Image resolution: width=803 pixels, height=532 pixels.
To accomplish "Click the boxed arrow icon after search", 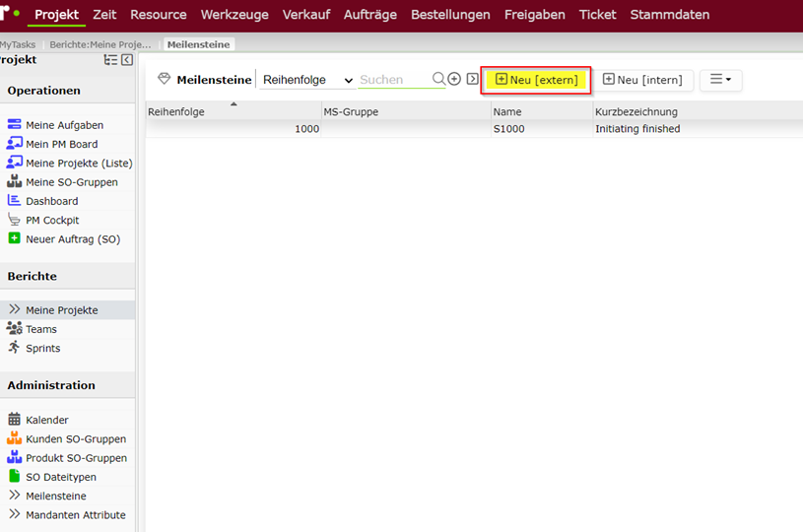I will [473, 79].
